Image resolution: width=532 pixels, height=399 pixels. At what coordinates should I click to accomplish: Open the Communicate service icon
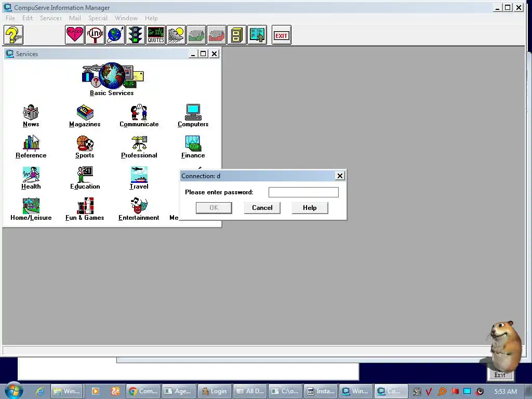coord(139,116)
